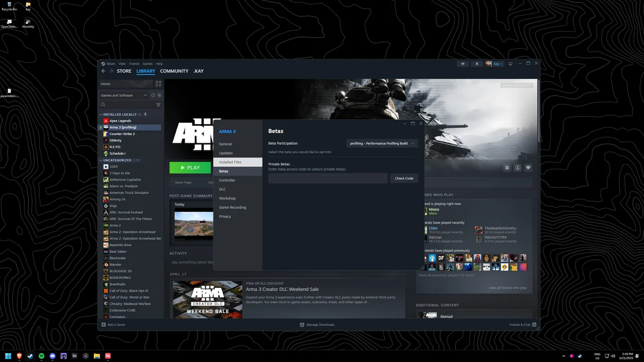Switch library to grid collections view
644x362 pixels.
coord(158,84)
